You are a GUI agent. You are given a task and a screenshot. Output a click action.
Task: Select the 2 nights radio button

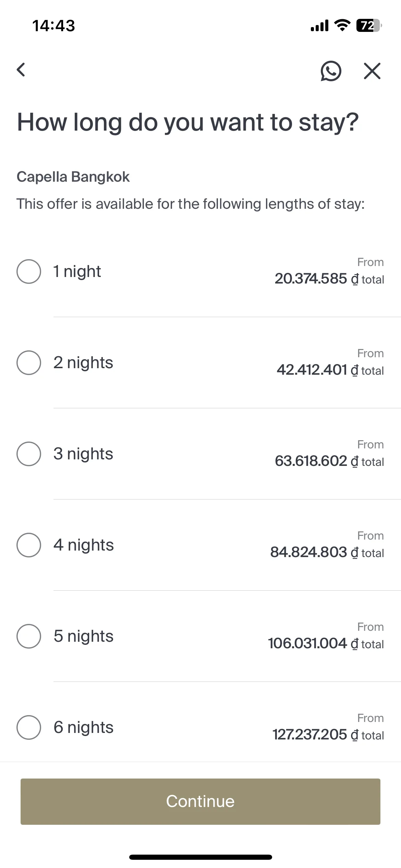click(x=29, y=363)
